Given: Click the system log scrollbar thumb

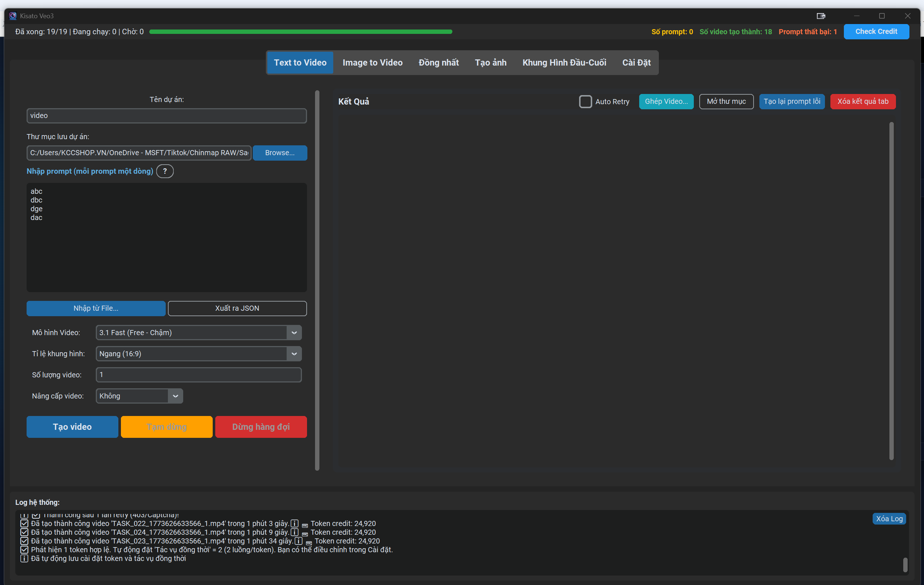Looking at the screenshot, I should pyautogui.click(x=905, y=565).
